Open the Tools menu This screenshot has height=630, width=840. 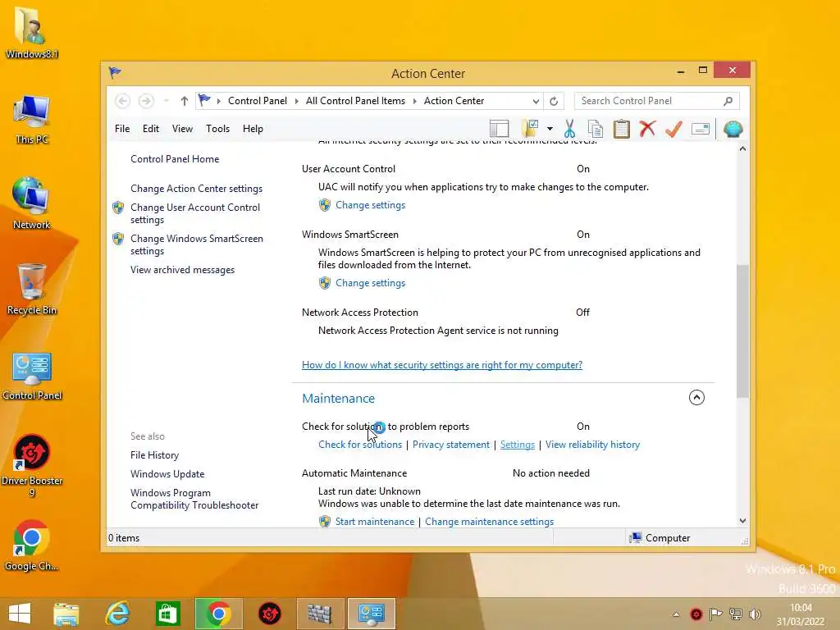pyautogui.click(x=217, y=129)
